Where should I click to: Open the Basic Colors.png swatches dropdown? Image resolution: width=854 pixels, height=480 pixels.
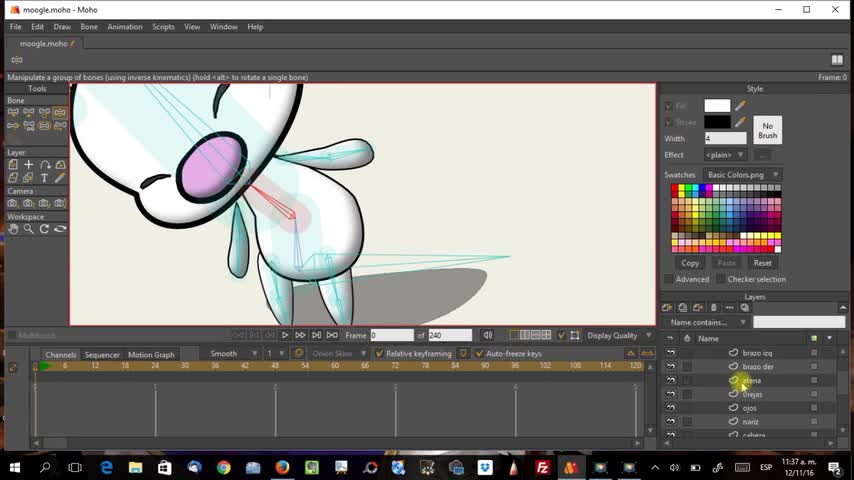tap(742, 175)
